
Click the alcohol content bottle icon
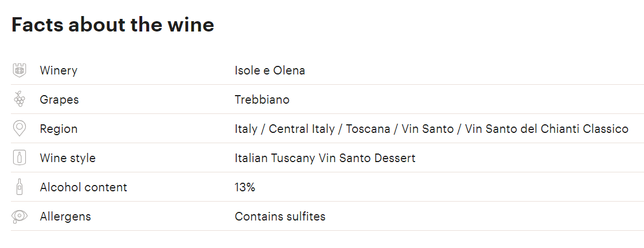click(19, 187)
